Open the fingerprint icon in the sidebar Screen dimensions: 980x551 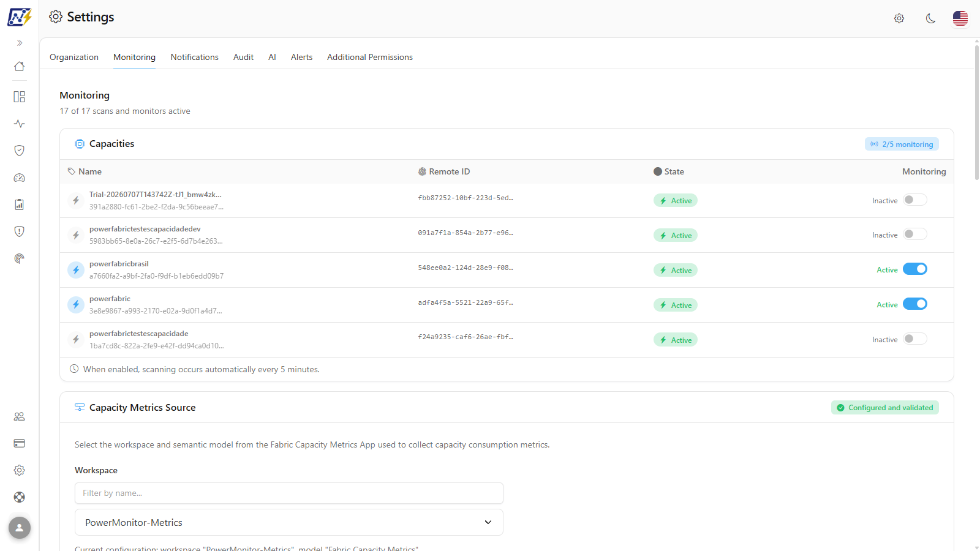(x=20, y=258)
